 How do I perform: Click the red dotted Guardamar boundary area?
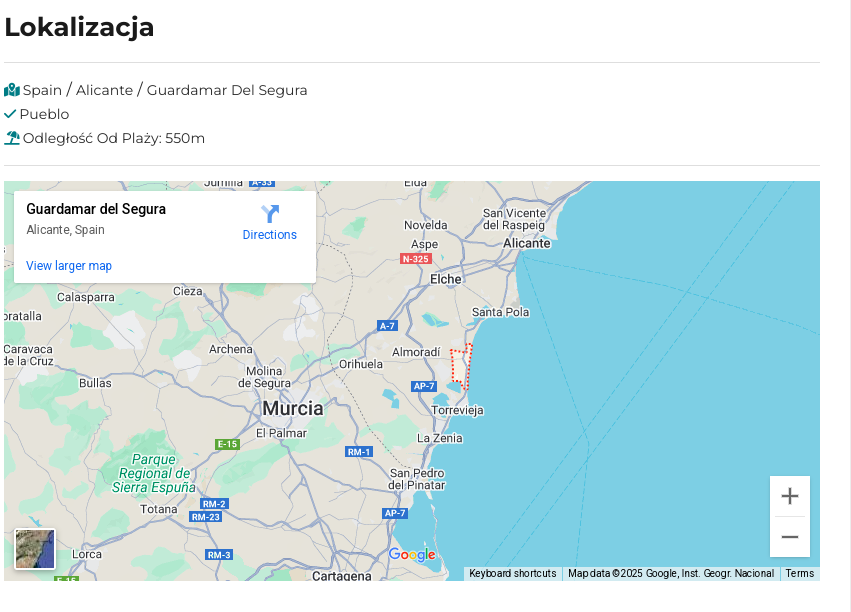pos(461,367)
